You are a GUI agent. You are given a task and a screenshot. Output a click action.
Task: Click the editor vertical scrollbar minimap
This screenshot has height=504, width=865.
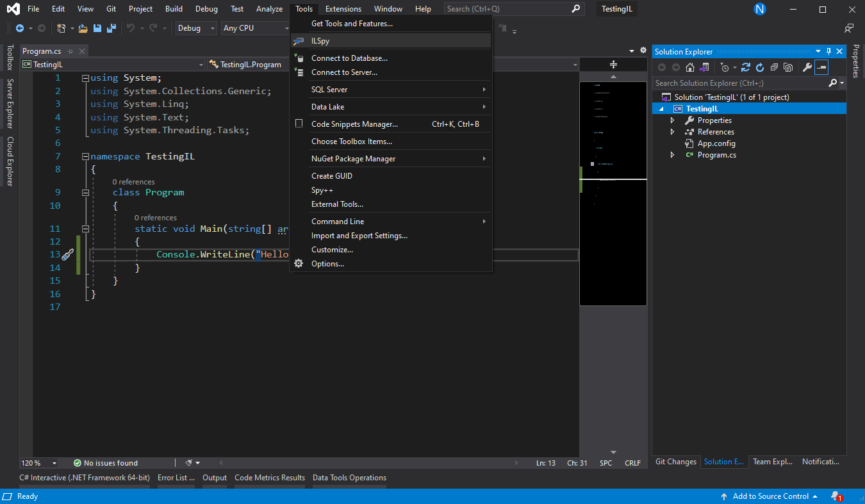(x=613, y=193)
